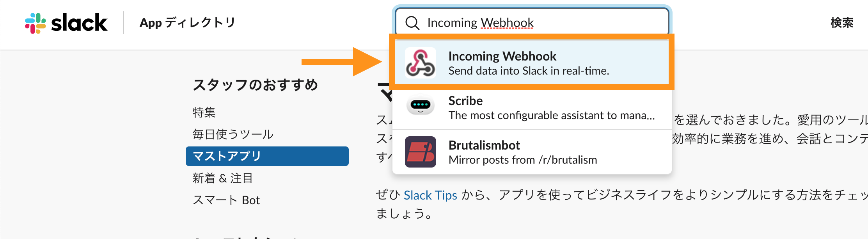The image size is (868, 239).
Task: Click the Slack logo icon
Action: click(x=35, y=23)
